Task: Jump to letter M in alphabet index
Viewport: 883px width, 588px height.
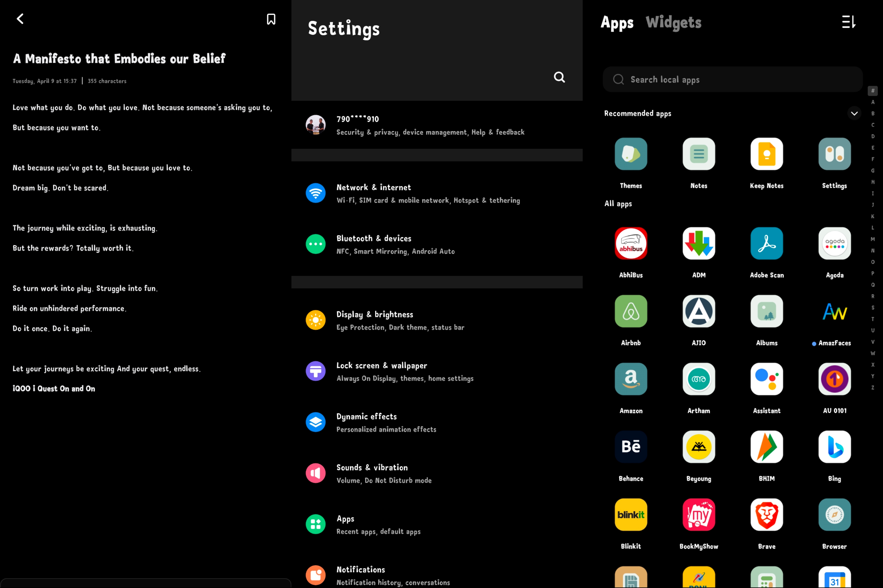Action: tap(873, 239)
